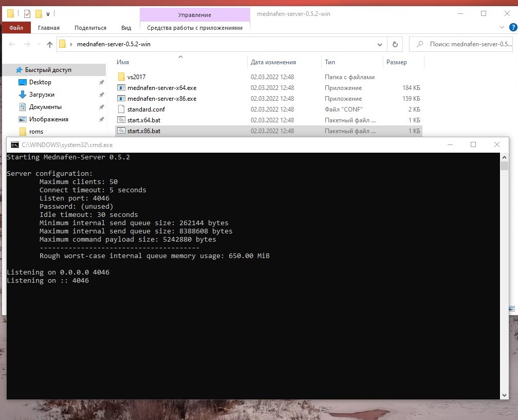Open Загрузки in the navigation pane
Viewport: 518px width, 420px height.
tap(42, 95)
